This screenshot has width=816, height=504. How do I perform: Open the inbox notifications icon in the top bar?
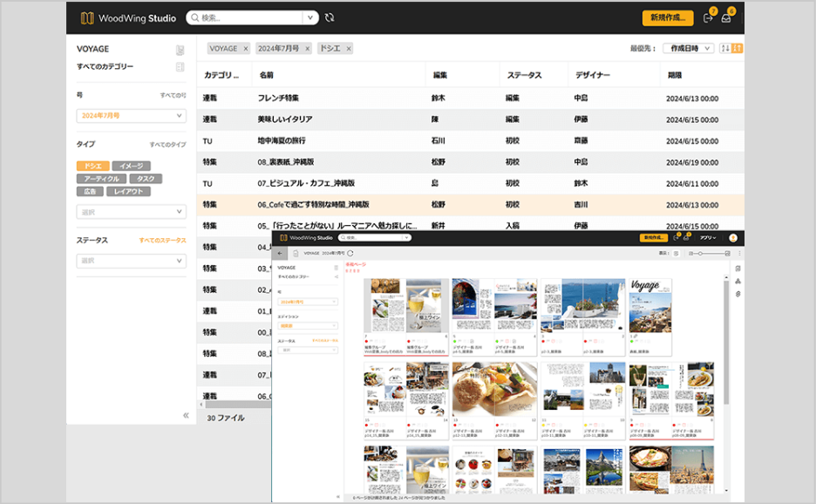point(726,18)
